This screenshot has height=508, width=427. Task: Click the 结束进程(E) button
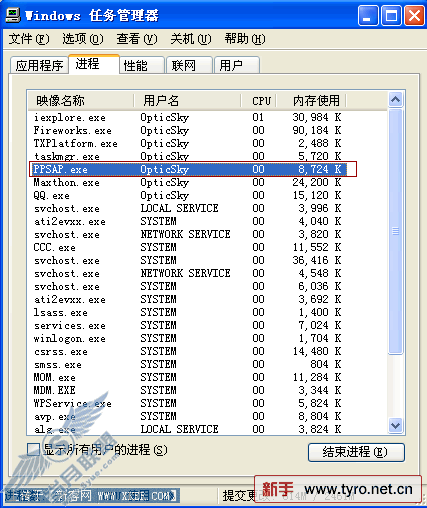[x=356, y=452]
